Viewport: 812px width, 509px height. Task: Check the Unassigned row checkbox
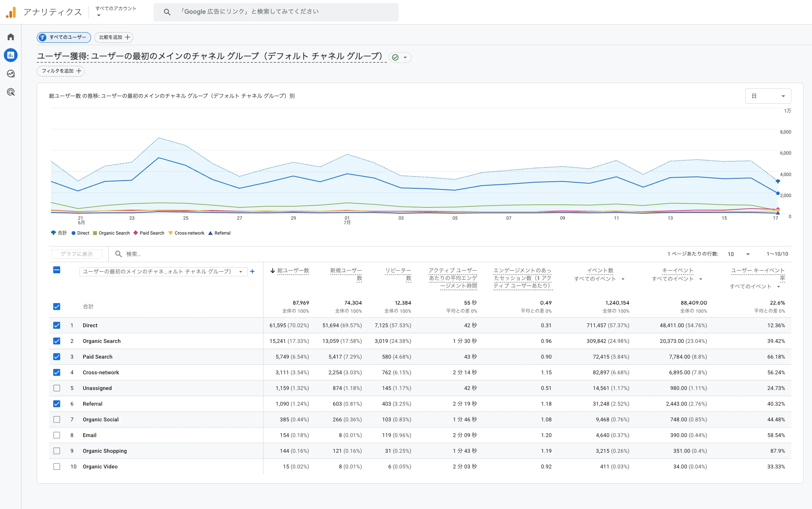(57, 388)
